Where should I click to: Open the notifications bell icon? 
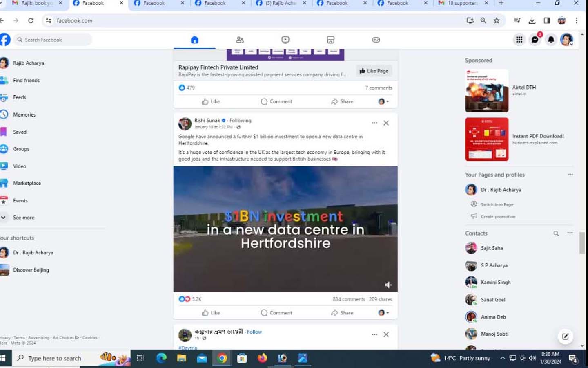(551, 40)
